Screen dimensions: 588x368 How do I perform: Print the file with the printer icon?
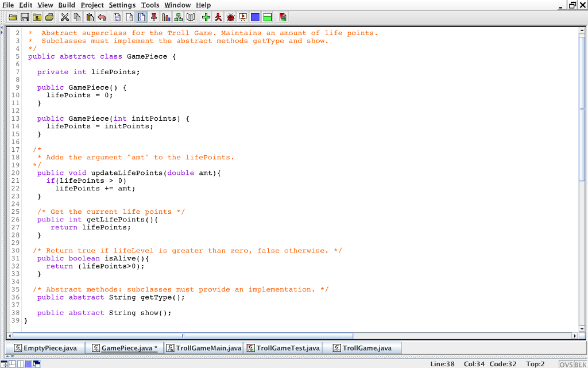pyautogui.click(x=49, y=17)
